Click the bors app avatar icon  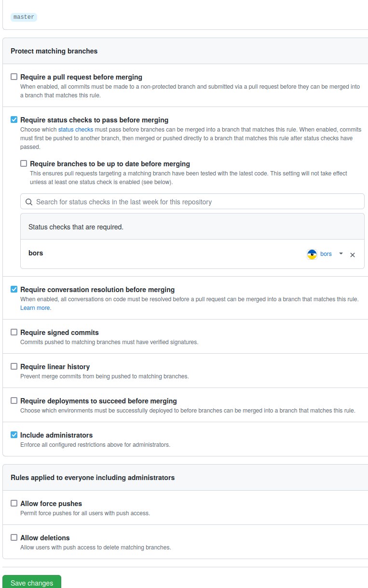click(312, 254)
